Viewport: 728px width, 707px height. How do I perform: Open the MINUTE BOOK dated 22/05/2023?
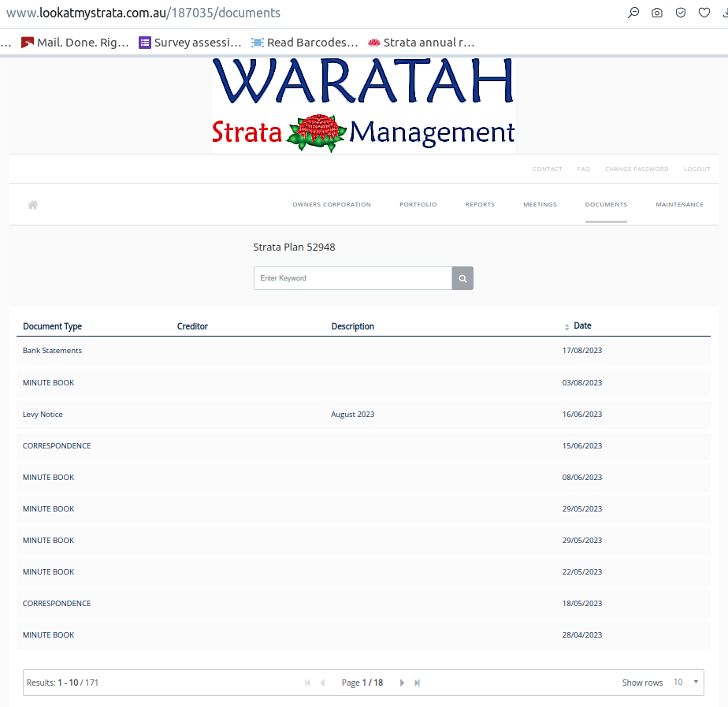tap(363, 571)
